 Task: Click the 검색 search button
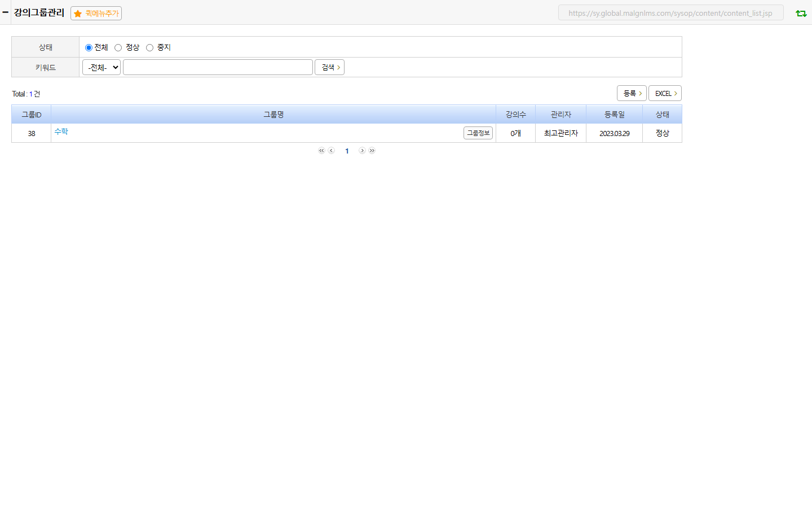329,67
